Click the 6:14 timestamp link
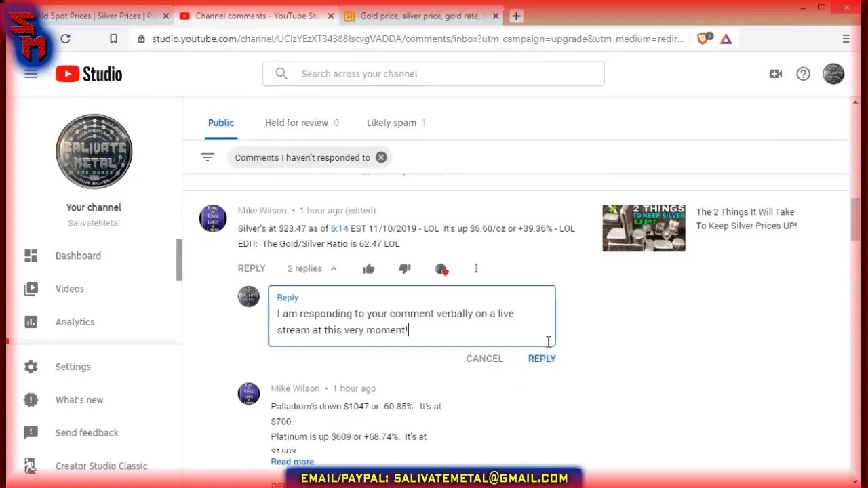Image resolution: width=868 pixels, height=488 pixels. pyautogui.click(x=339, y=228)
